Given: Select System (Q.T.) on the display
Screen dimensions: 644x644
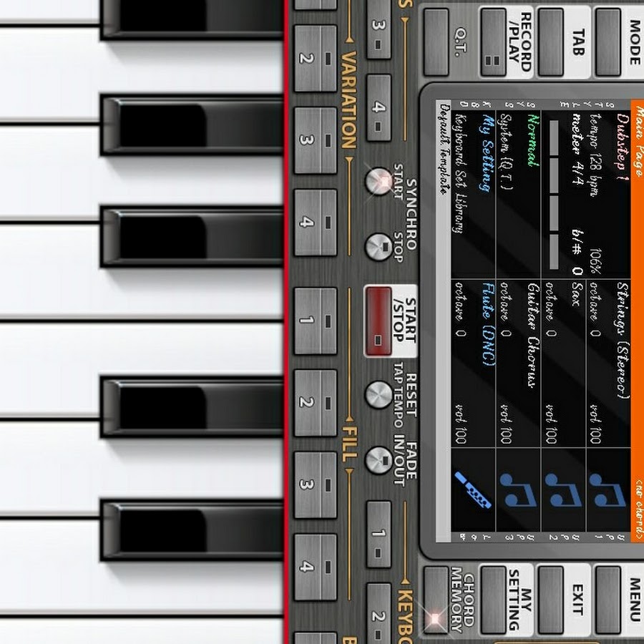Looking at the screenshot, I should tap(506, 152).
